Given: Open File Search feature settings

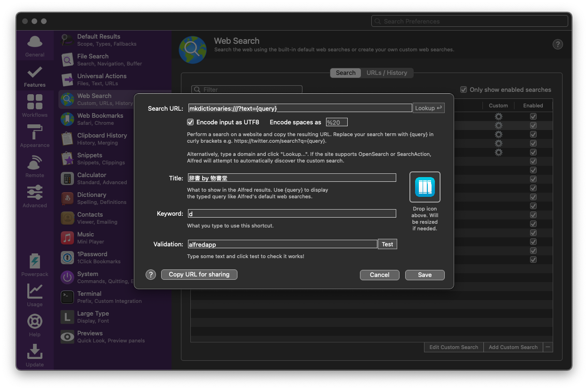Looking at the screenshot, I should coord(115,60).
